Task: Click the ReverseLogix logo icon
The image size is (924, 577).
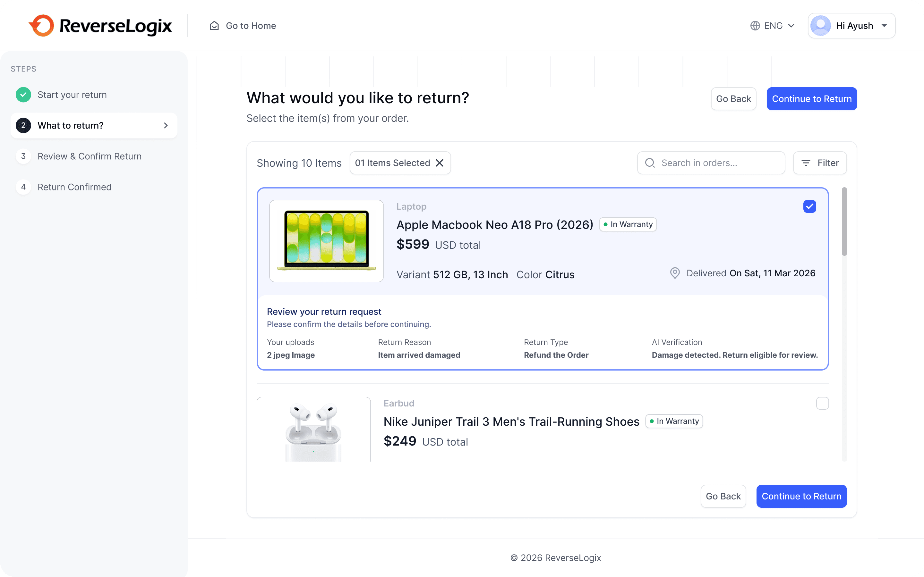Action: coord(41,26)
